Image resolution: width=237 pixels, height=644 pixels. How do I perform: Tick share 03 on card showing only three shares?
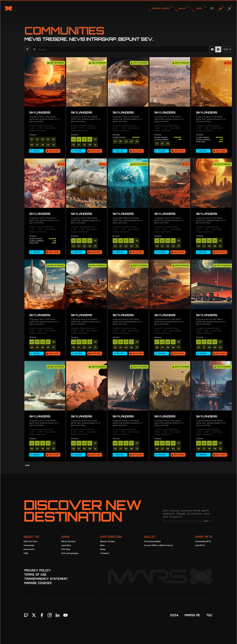(168, 144)
